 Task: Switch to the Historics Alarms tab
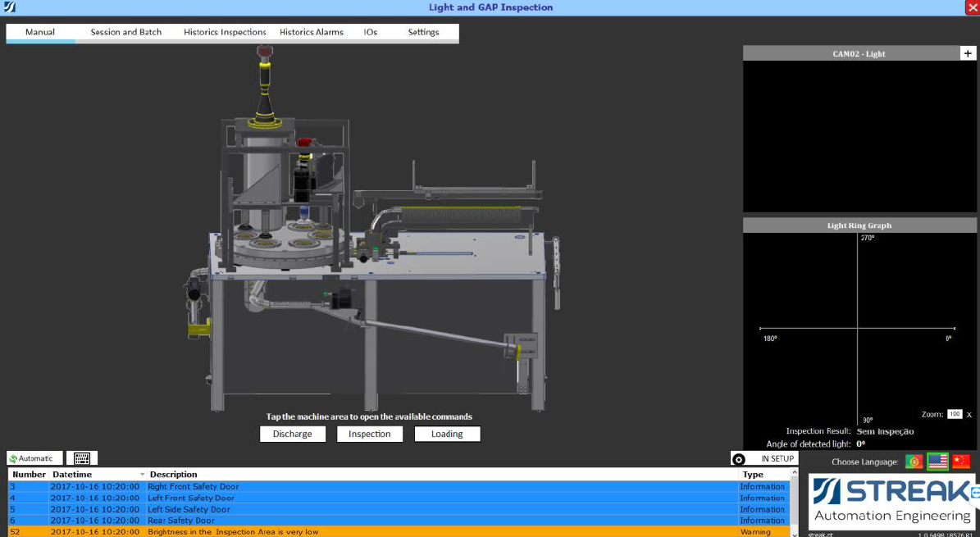(x=311, y=32)
